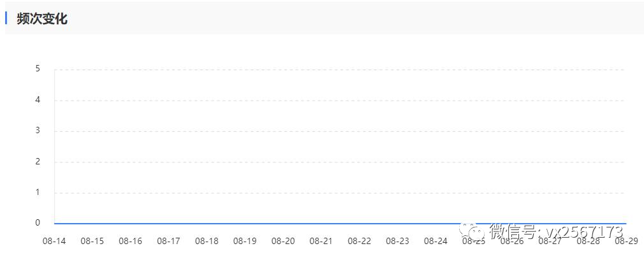Select the 08-22 date label
Viewport: 644px width, 260px height.
(360, 241)
